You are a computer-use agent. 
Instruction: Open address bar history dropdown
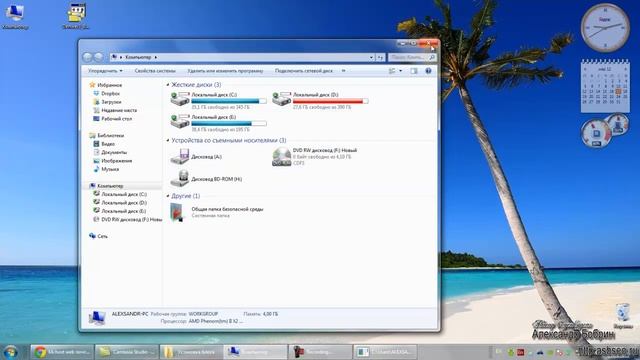point(371,57)
